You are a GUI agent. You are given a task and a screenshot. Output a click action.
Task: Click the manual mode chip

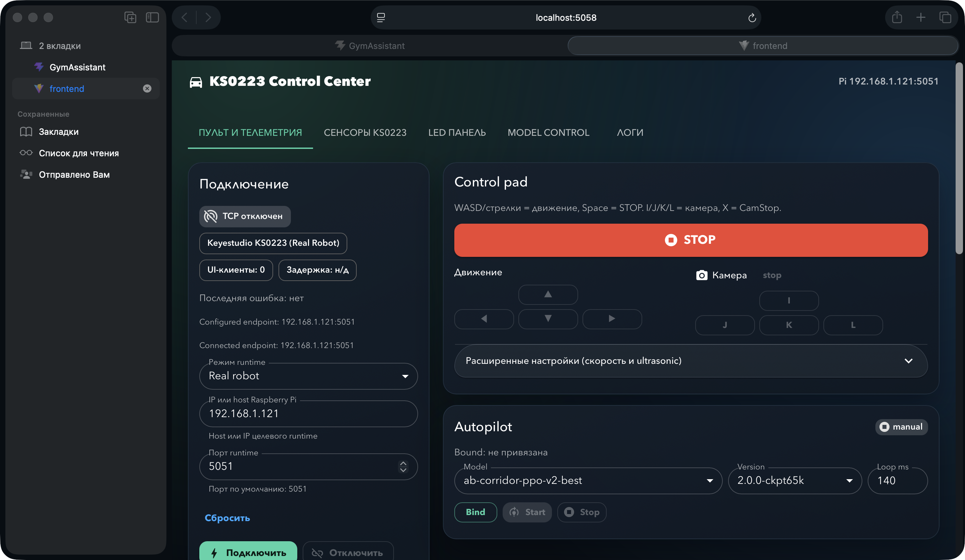pyautogui.click(x=901, y=427)
